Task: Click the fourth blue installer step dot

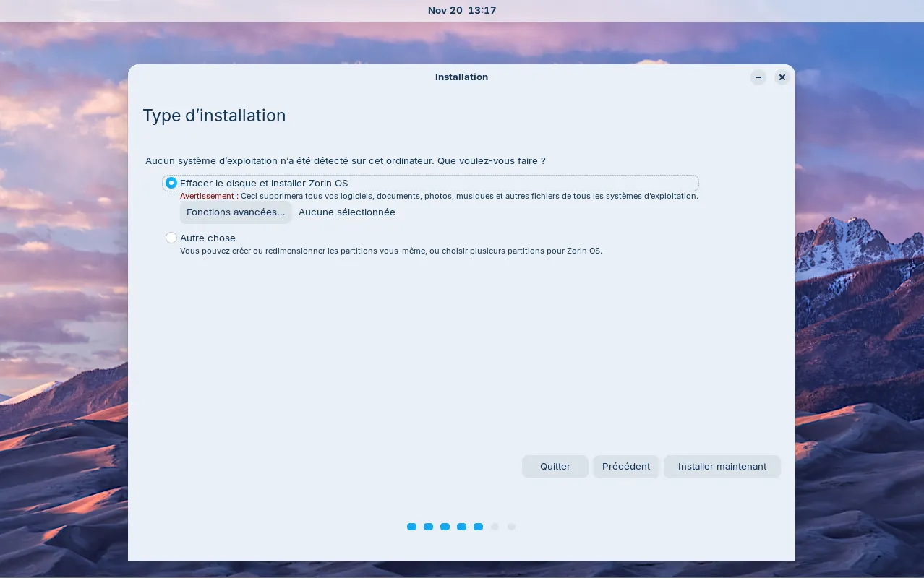Action: tap(462, 527)
